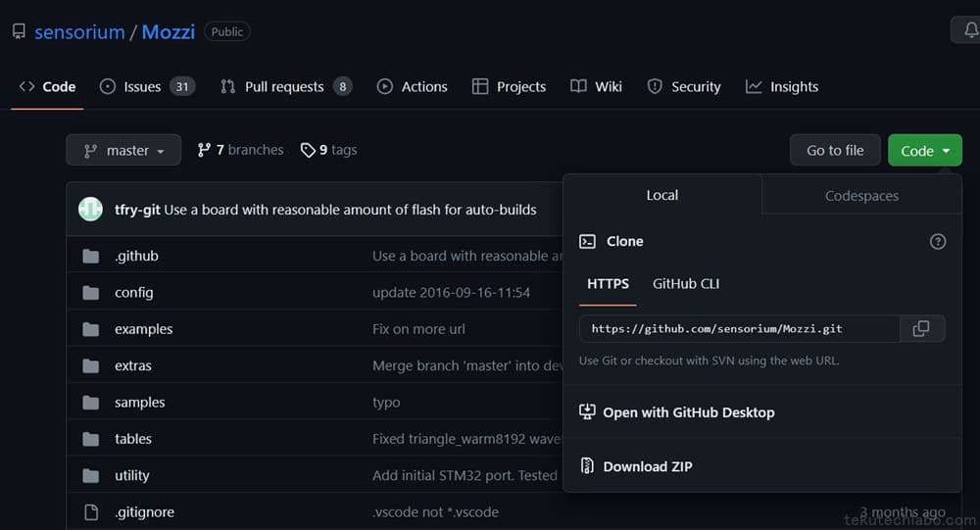Screen dimensions: 980x530
Task: Open commit 'Fix on more url'
Action: (x=418, y=329)
